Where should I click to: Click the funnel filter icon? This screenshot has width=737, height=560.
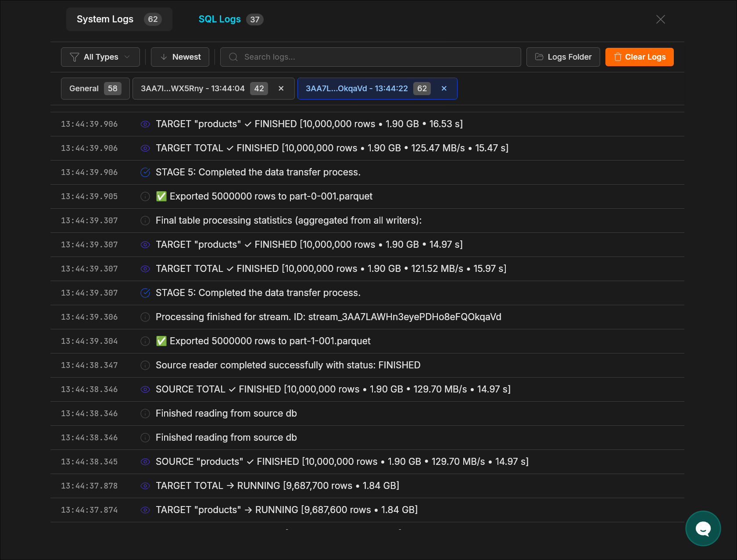(75, 57)
